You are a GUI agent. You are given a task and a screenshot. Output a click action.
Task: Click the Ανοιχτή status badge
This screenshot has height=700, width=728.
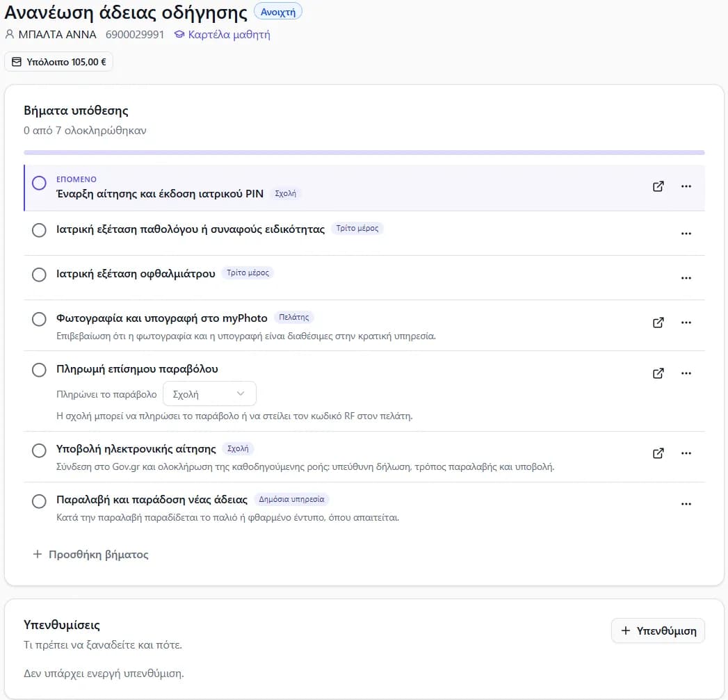click(x=278, y=12)
